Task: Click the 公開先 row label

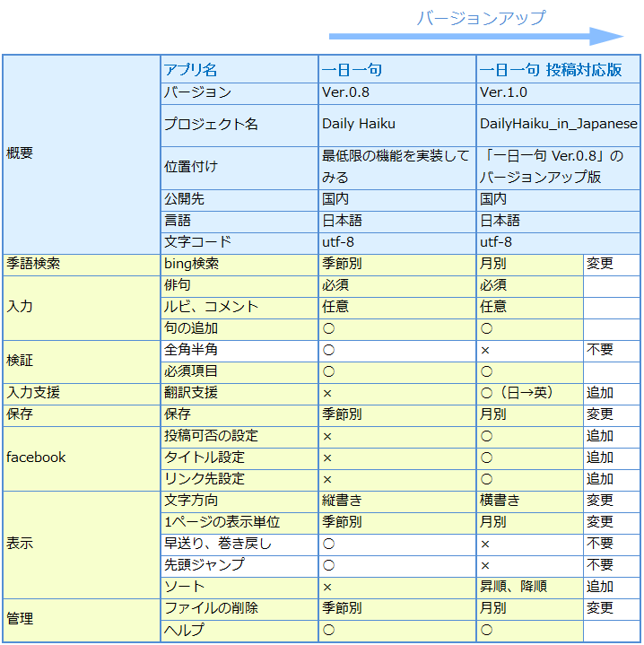Action: (x=239, y=200)
